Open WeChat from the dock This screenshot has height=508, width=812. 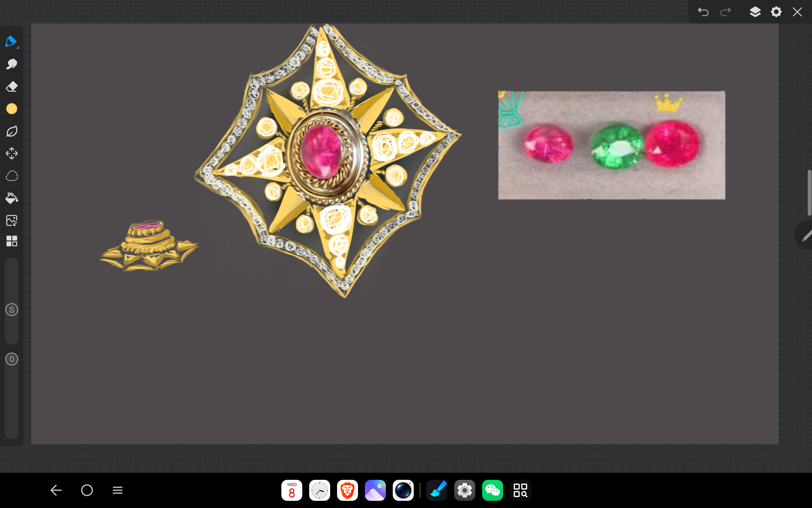(x=493, y=490)
